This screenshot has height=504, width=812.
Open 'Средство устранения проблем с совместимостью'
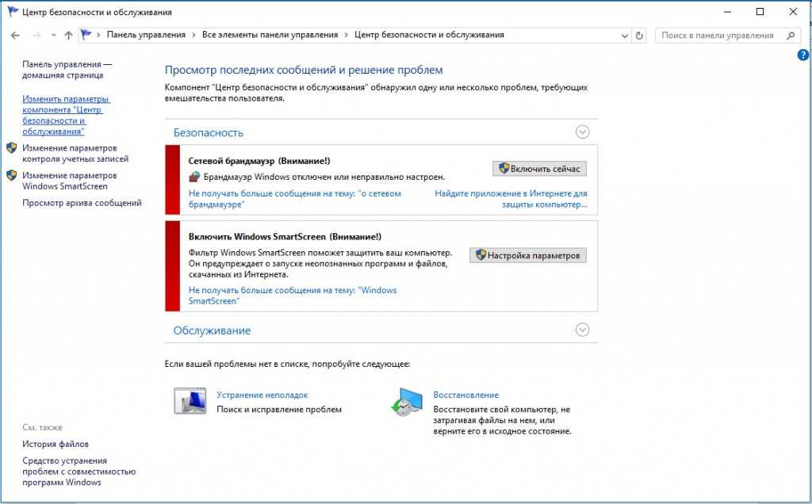tap(79, 472)
